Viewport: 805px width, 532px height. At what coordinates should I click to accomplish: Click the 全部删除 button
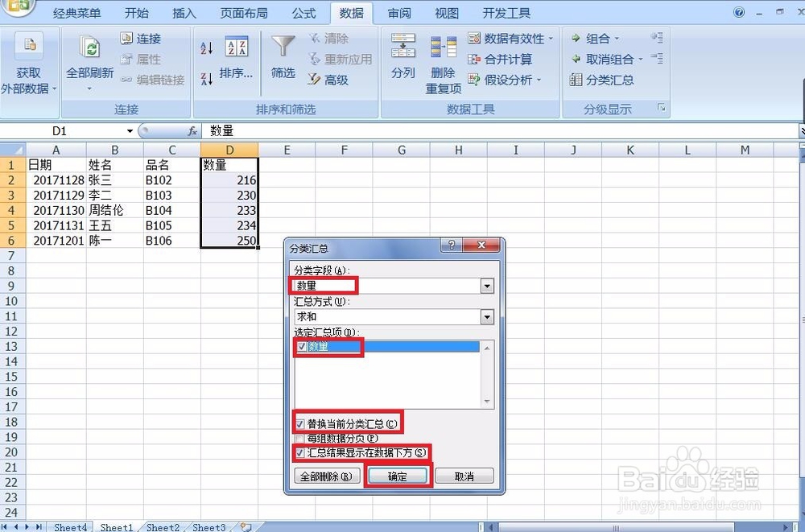(327, 476)
